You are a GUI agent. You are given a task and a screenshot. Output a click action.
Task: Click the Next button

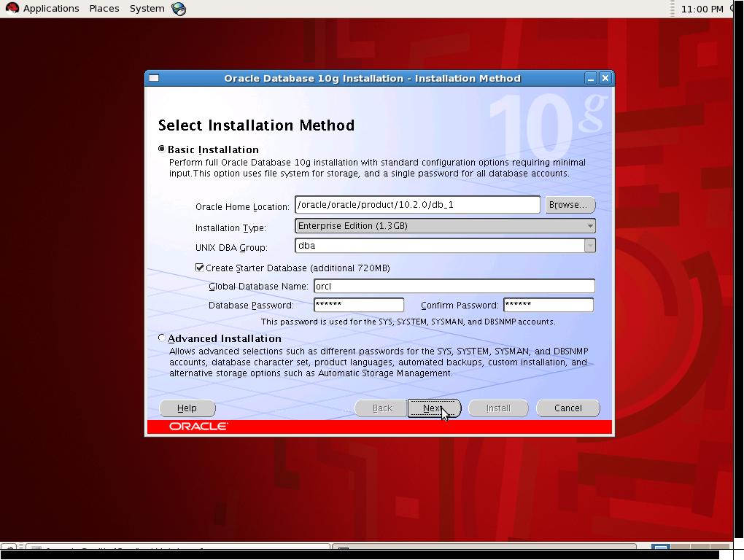coord(434,408)
